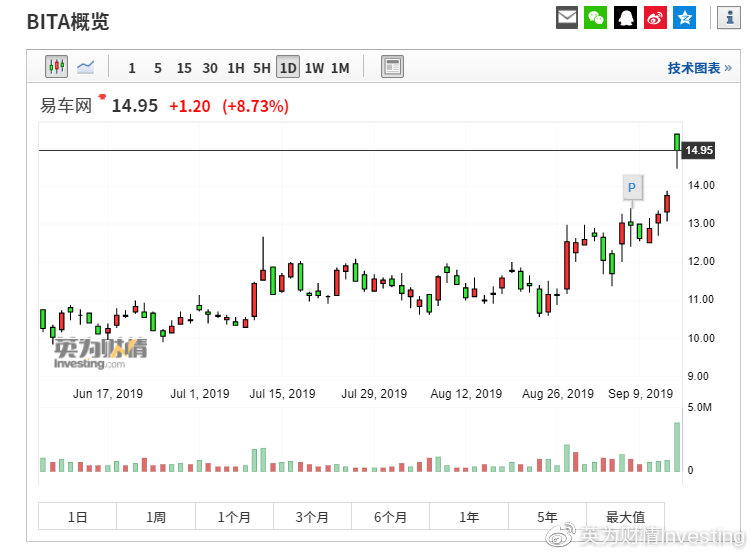Screen dimensions: 753x556
Task: Click the Jun 17, 2019 axis label
Action: (x=108, y=394)
